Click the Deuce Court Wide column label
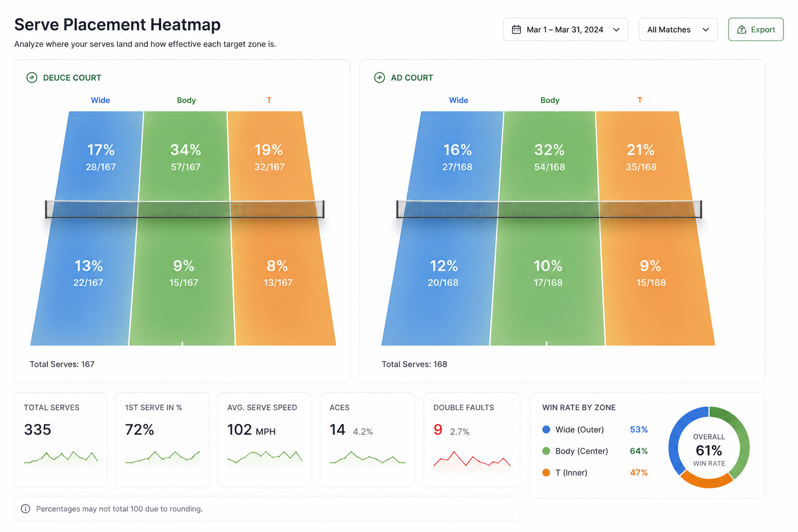798x532 pixels. [100, 100]
